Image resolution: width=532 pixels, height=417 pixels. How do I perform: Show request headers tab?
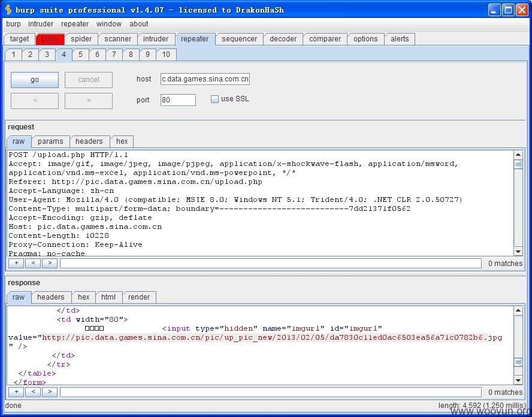[89, 141]
